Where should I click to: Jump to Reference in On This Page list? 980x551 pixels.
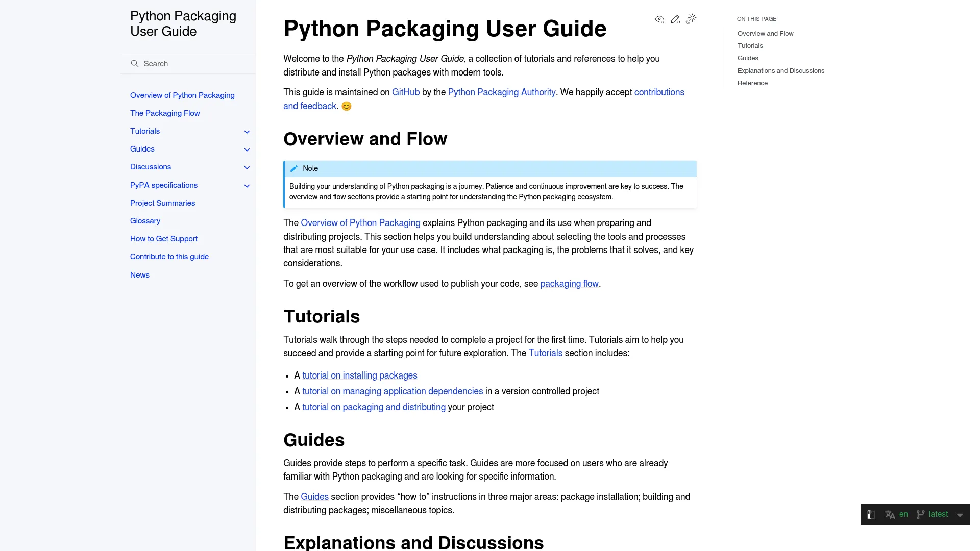click(x=752, y=83)
